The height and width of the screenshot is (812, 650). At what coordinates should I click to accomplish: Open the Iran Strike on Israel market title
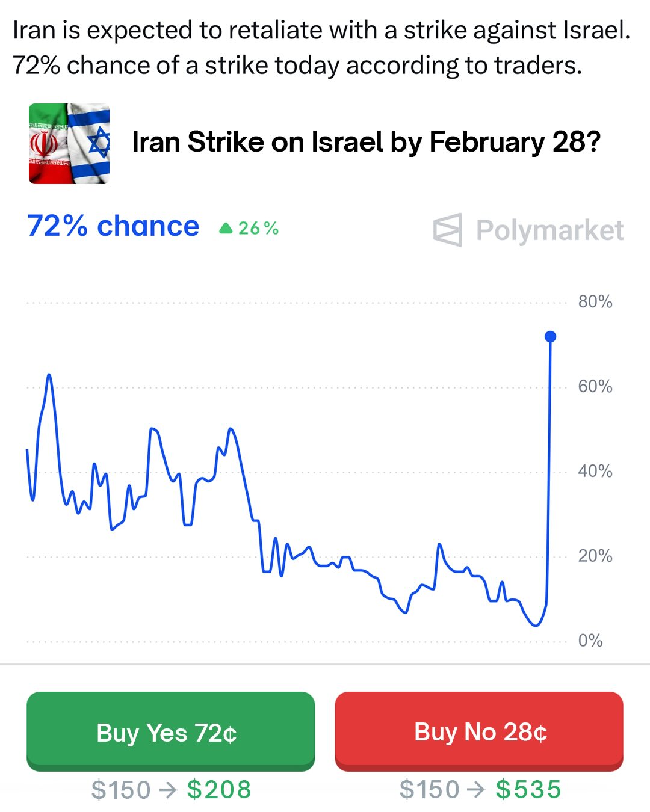pyautogui.click(x=366, y=143)
